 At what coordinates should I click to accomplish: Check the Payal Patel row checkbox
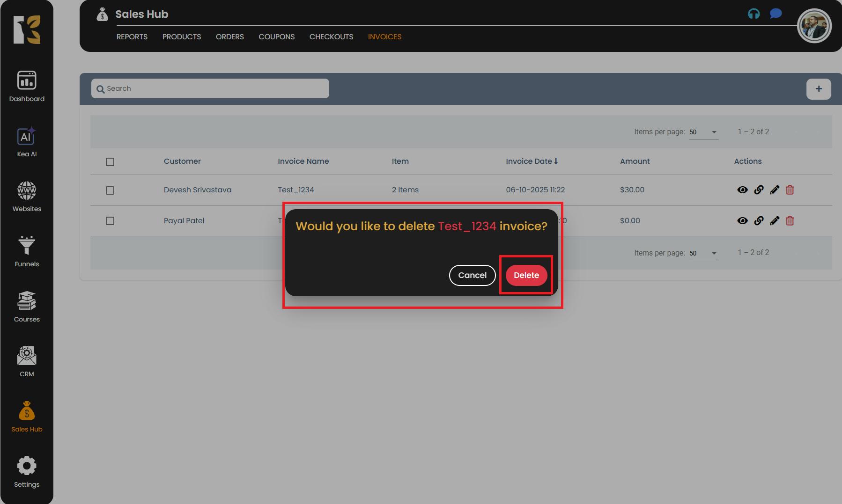pos(110,221)
